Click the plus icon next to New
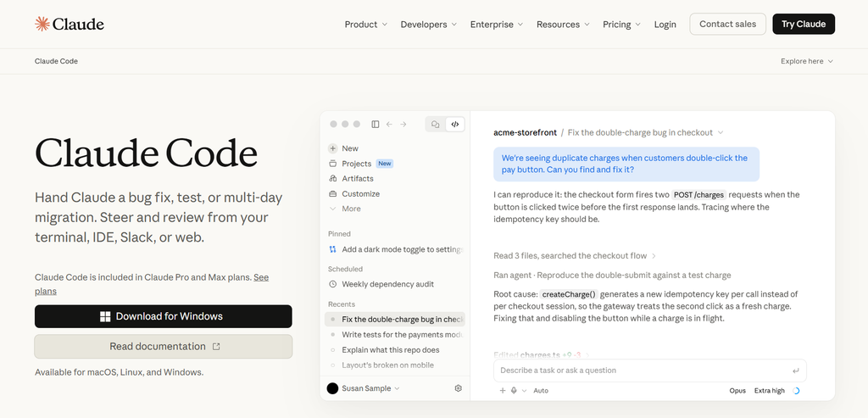868x418 pixels. point(332,148)
